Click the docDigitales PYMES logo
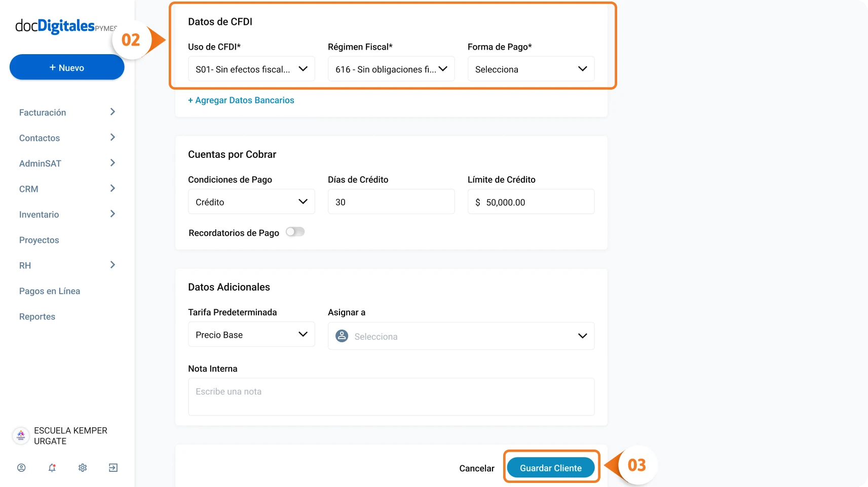 [x=66, y=26]
